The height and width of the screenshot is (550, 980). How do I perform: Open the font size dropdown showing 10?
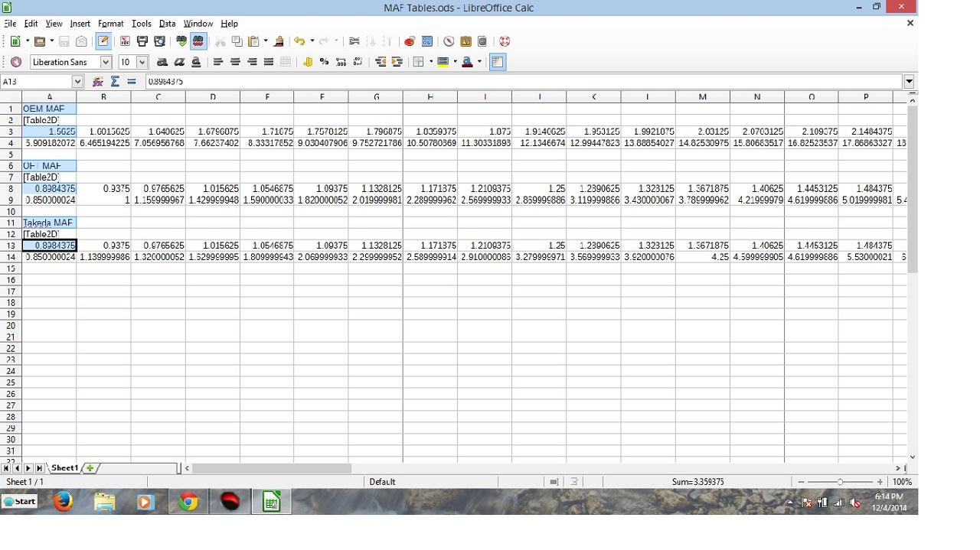pos(142,62)
